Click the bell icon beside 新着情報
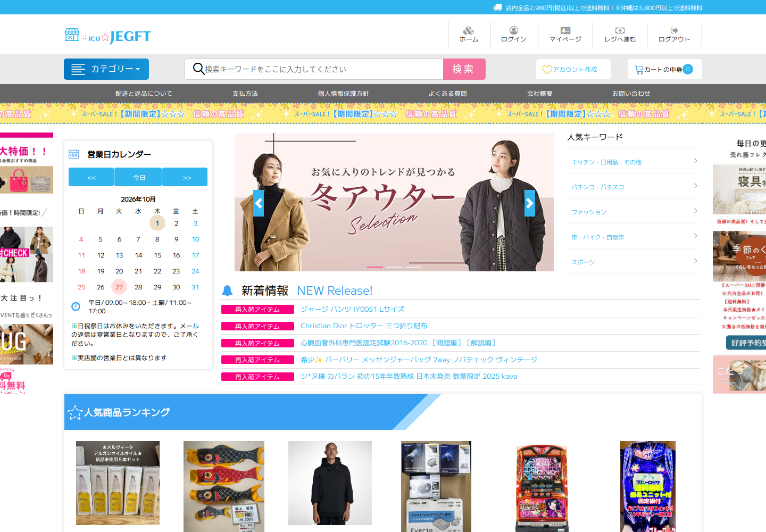766x532 pixels. click(x=227, y=290)
